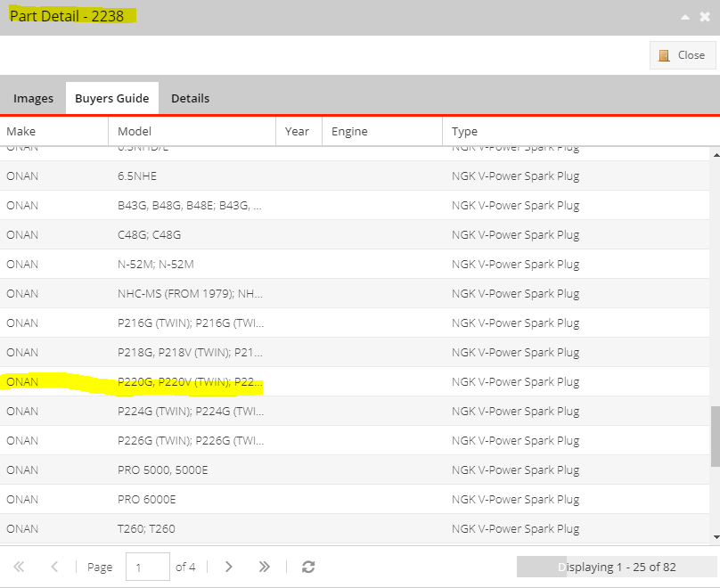Screen dimensions: 720x588
Task: Go to the previous page arrow
Action: point(54,567)
